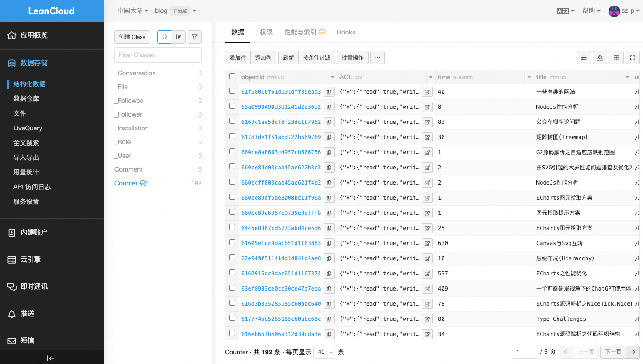Open the title column dropdown arrow
This screenshot has height=364, width=643.
click(627, 78)
